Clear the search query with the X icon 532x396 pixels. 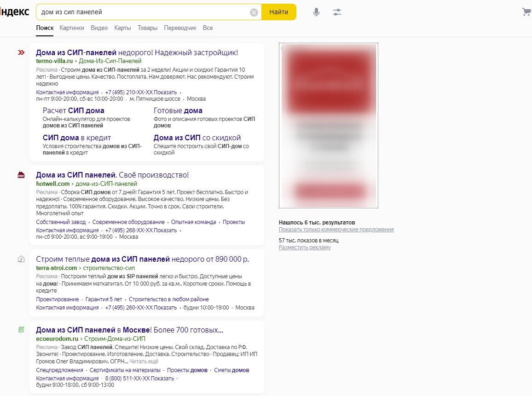(254, 12)
